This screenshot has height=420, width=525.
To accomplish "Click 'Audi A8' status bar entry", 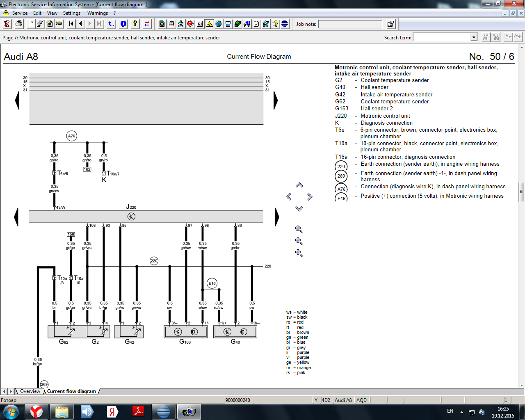I will click(343, 400).
